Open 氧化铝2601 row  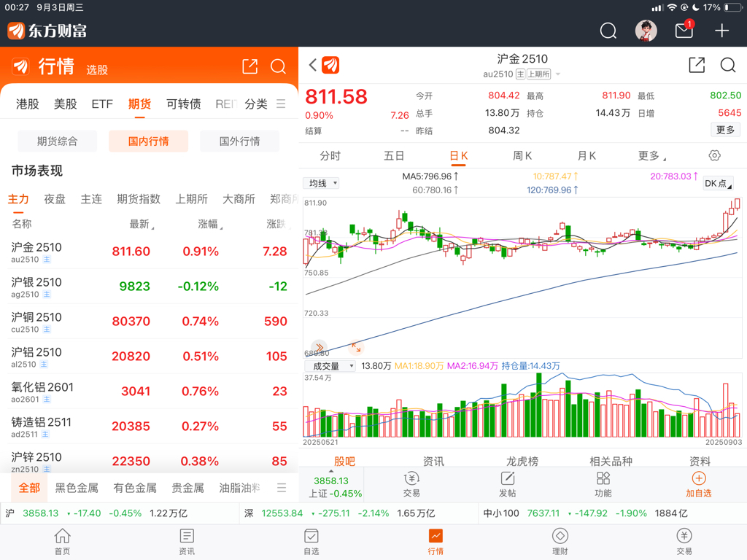coord(150,392)
